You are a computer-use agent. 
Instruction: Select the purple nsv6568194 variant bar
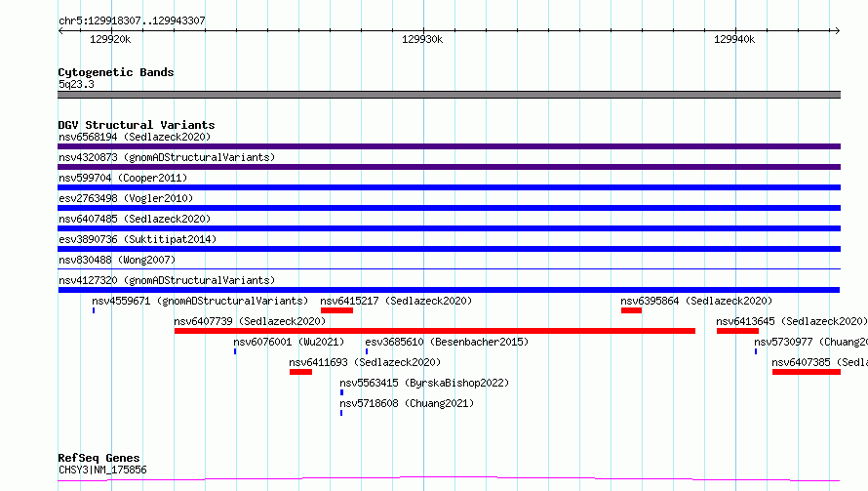click(x=449, y=146)
